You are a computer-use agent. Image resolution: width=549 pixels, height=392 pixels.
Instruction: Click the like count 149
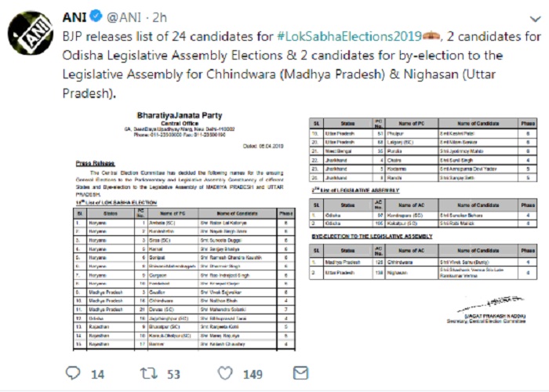point(253,375)
